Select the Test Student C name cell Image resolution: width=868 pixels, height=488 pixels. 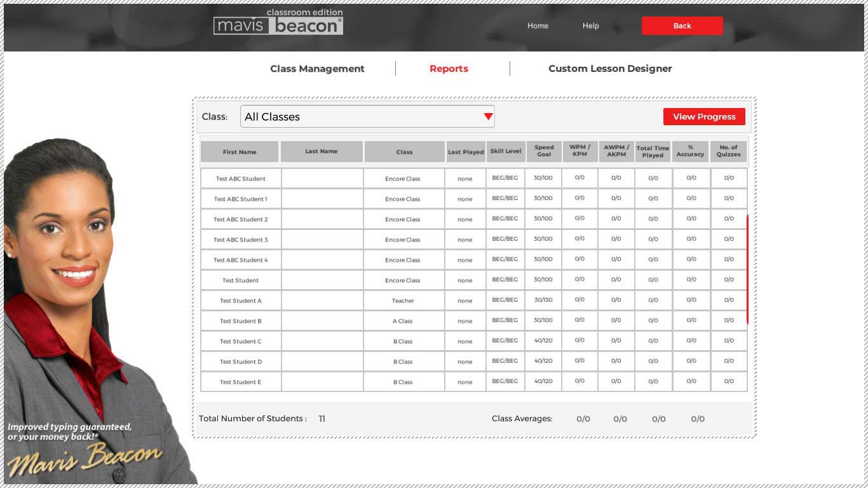[x=241, y=341]
